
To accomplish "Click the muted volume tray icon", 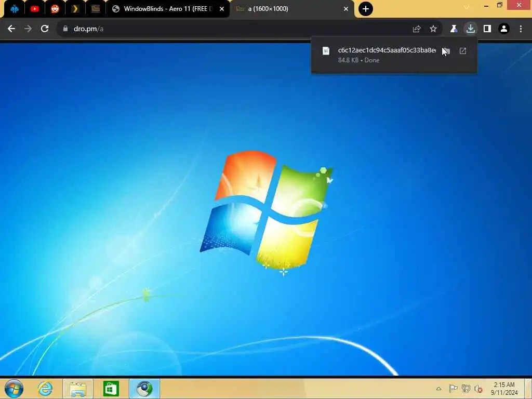I will coord(478,389).
